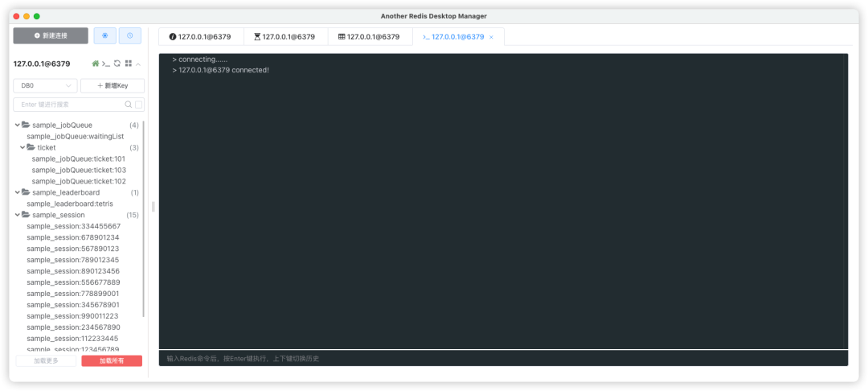Screen dimensions: 868x391
Task: Select key sample_jobQueue:waitingList
Action: 76,136
